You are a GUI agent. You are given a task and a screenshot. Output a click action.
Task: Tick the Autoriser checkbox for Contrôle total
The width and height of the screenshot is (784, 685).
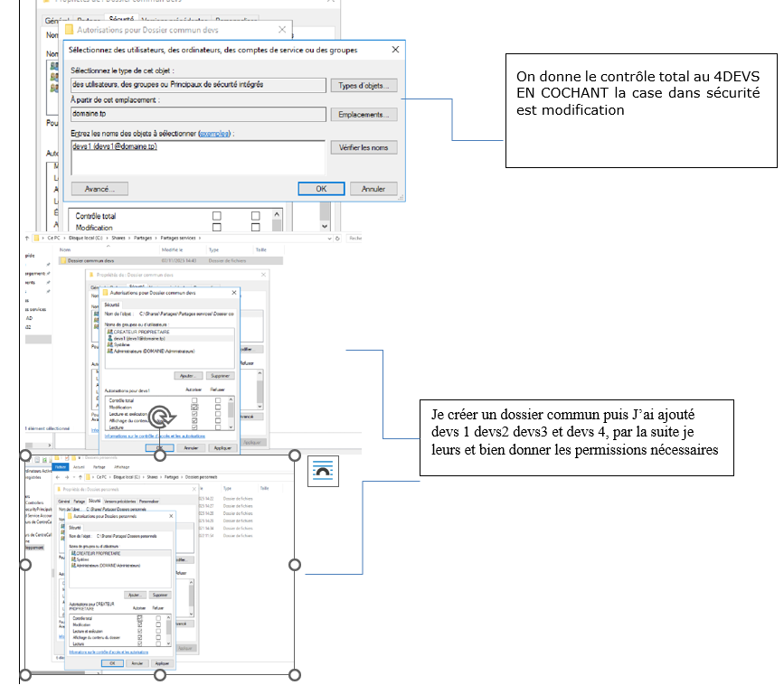(217, 216)
